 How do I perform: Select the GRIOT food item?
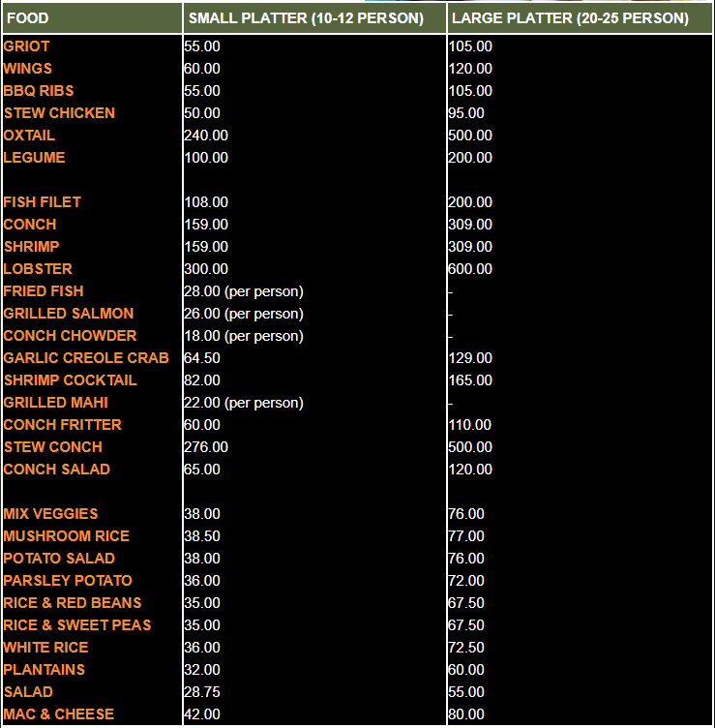tap(26, 46)
